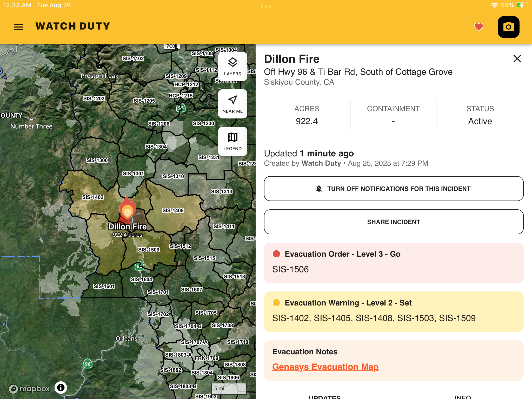Select zone SIS-1102 on the map
This screenshot has width=532, height=399.
[133, 58]
